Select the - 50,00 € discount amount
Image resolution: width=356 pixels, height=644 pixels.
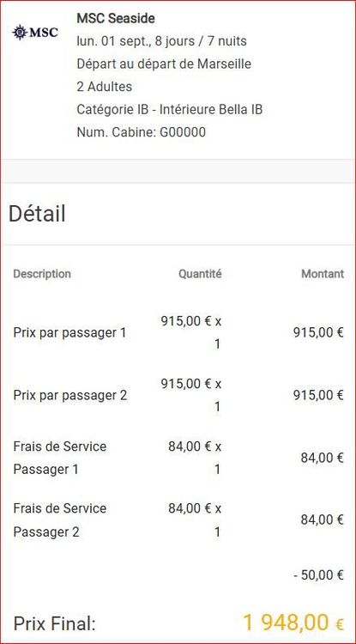(318, 575)
